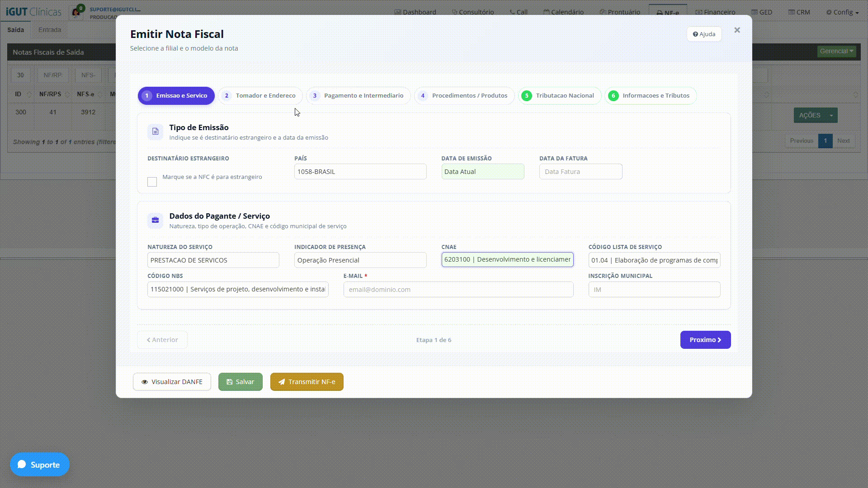Screen dimensions: 868x488
Task: Preview with Visualizar DANFE eye button
Action: (x=172, y=382)
